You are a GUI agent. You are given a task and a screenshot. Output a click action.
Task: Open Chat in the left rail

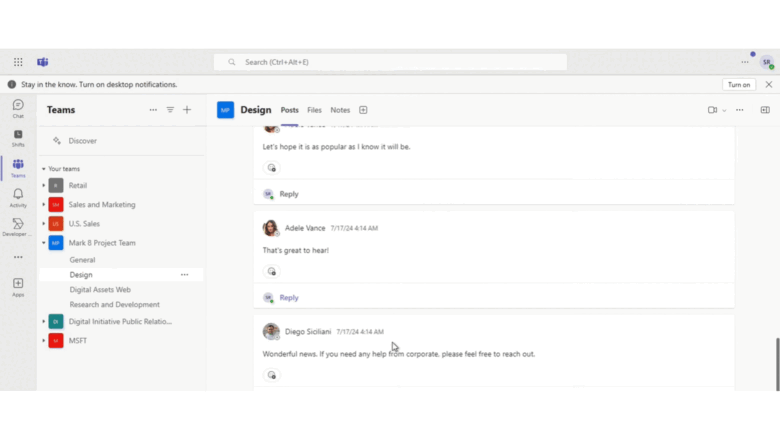click(18, 107)
